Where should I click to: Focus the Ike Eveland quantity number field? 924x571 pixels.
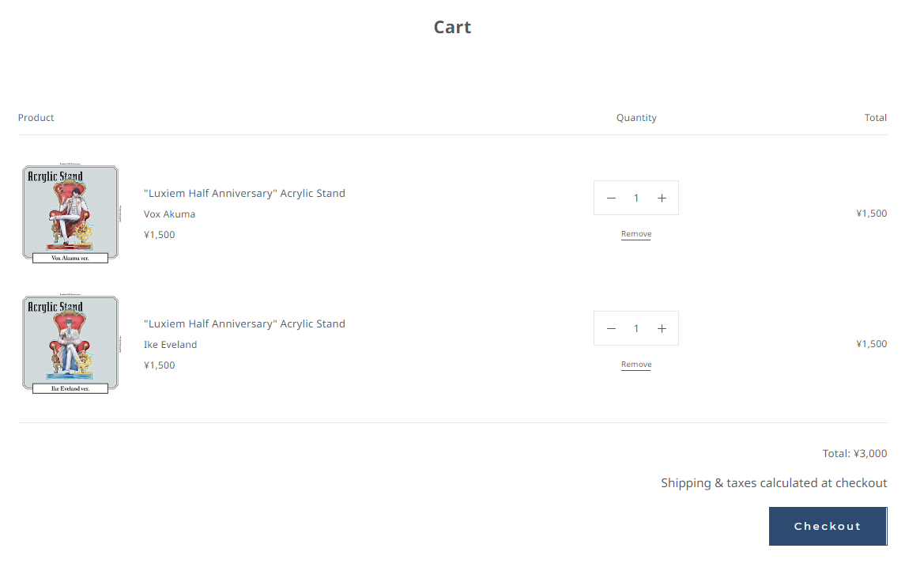tap(636, 329)
